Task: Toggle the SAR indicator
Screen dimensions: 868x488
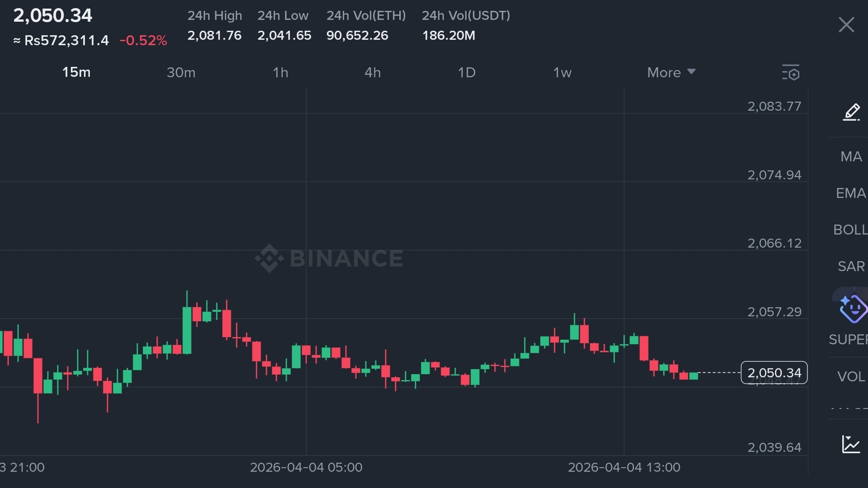Action: pos(851,267)
